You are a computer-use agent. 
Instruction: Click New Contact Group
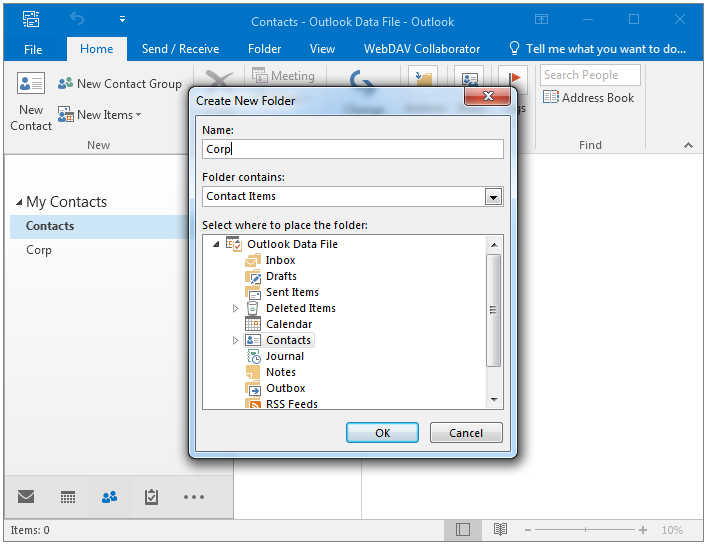tap(119, 84)
